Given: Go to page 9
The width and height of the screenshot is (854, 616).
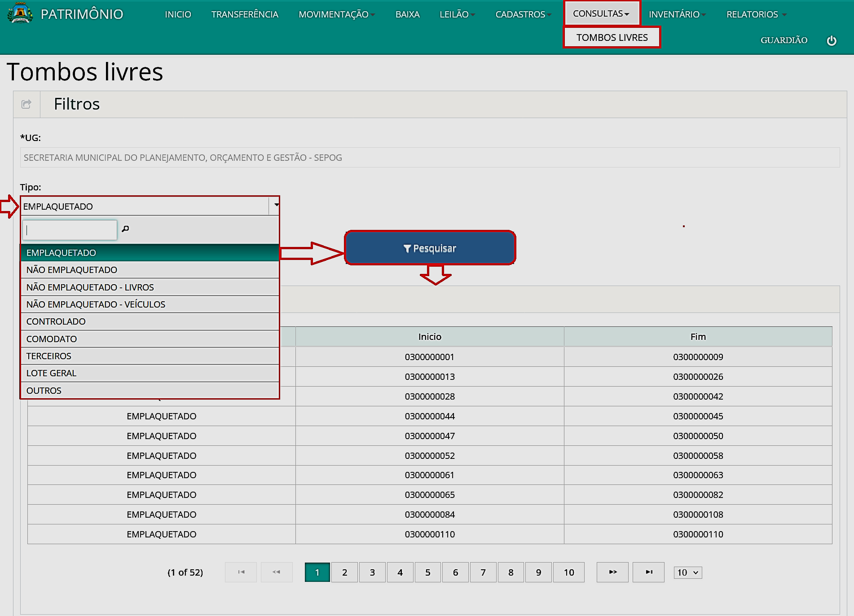Looking at the screenshot, I should coord(538,572).
